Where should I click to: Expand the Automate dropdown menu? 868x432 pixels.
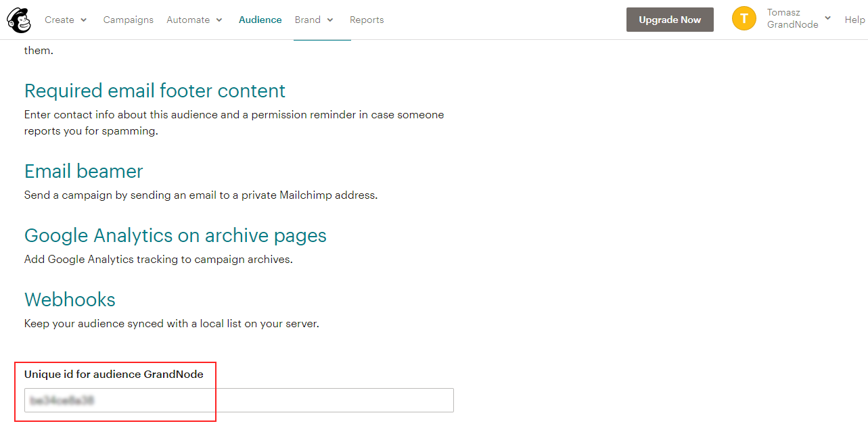[x=194, y=20]
